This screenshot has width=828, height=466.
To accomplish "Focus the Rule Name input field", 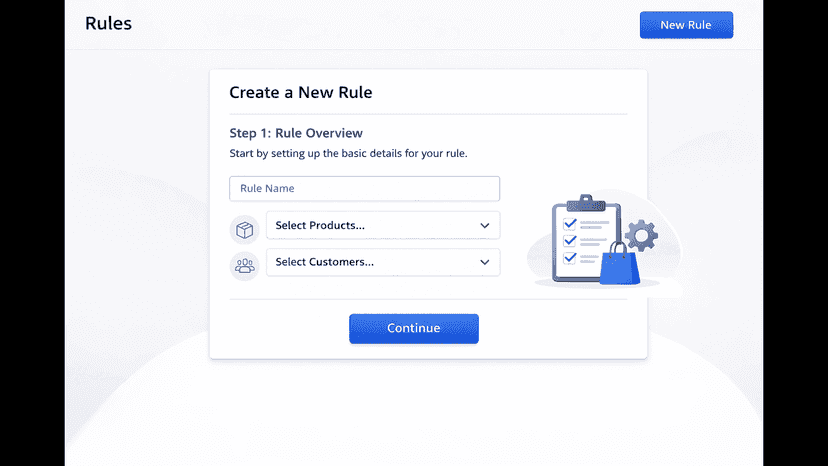I will click(x=364, y=189).
